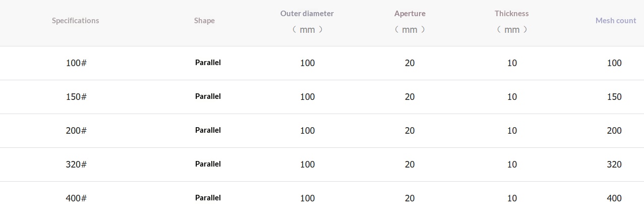Click the Shape column header

tap(204, 21)
